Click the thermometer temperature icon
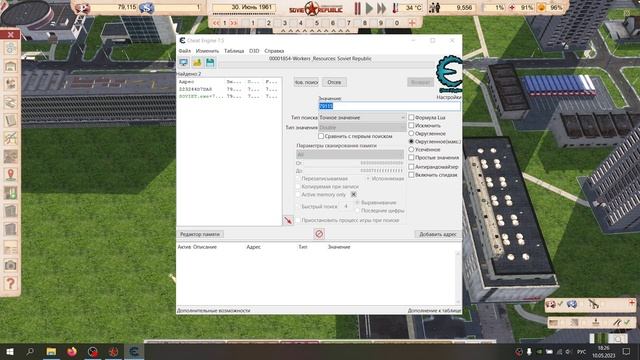The image size is (640, 360). click(x=395, y=8)
